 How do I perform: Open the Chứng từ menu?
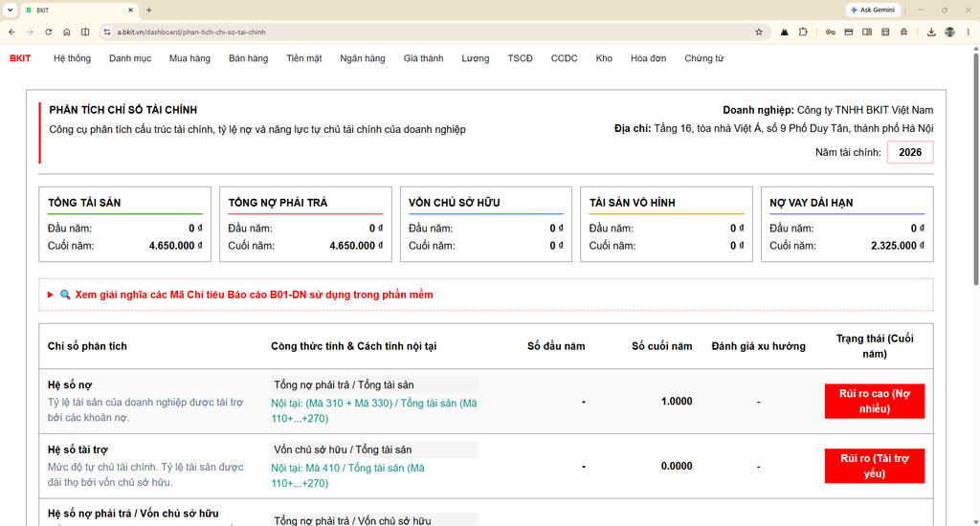[x=703, y=58]
